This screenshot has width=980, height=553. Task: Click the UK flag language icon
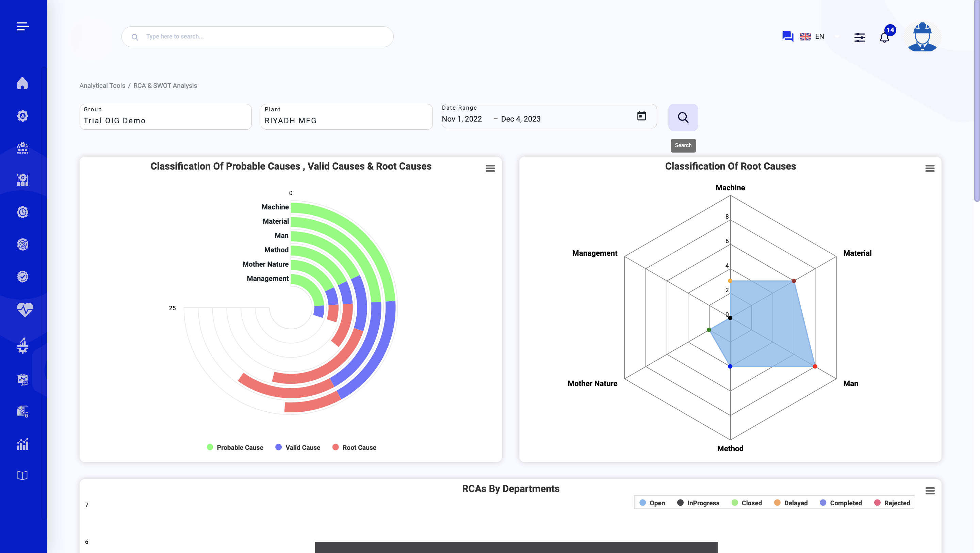point(805,36)
